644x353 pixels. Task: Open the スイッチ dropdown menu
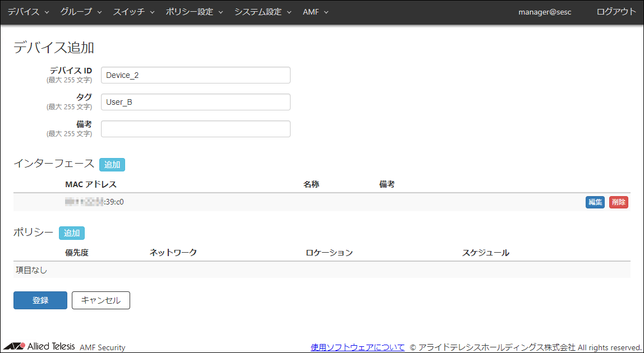click(134, 12)
